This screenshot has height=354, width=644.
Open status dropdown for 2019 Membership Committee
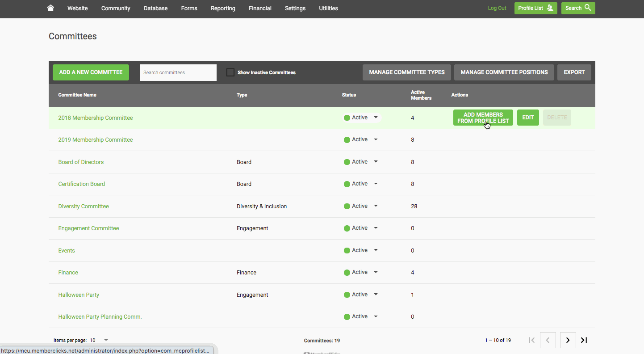click(x=376, y=139)
